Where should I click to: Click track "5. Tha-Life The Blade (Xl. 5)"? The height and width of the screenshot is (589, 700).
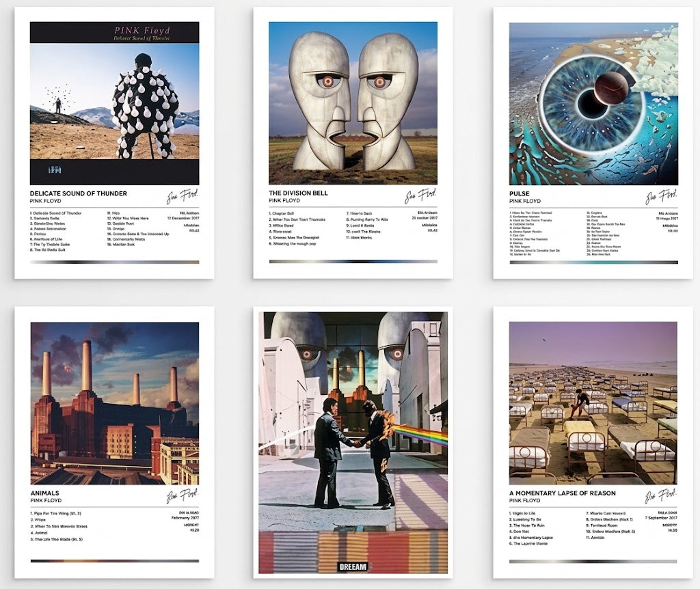pyautogui.click(x=56, y=540)
